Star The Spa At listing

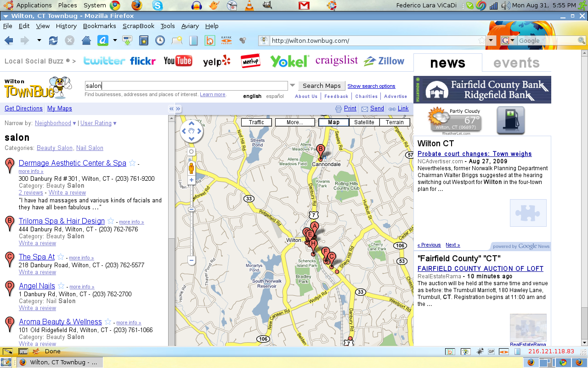61,257
